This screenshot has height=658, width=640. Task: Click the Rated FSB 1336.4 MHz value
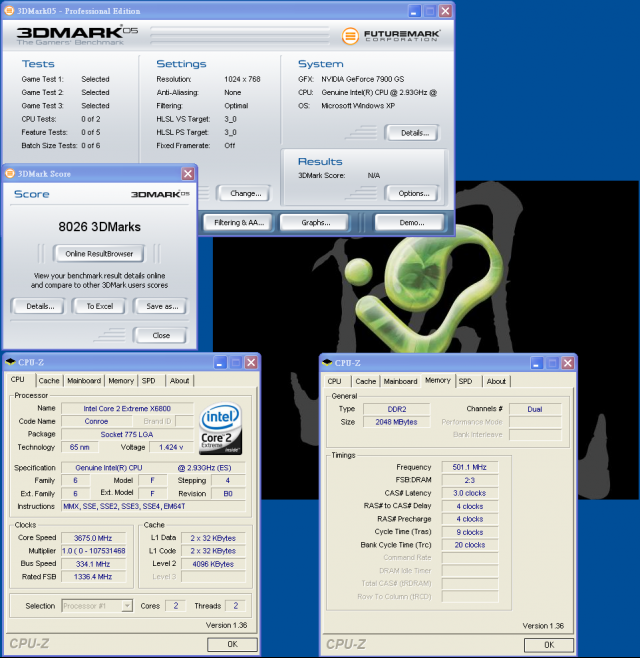(x=93, y=577)
